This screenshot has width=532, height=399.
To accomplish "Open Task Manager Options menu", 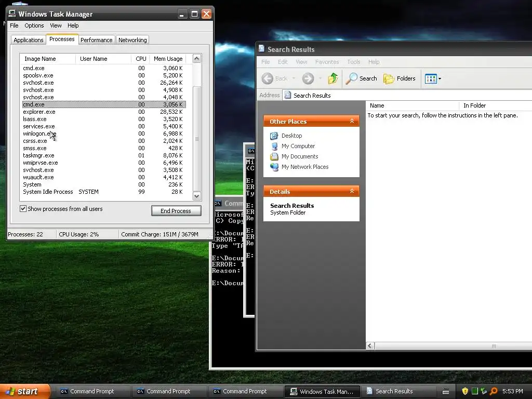I will (x=34, y=25).
